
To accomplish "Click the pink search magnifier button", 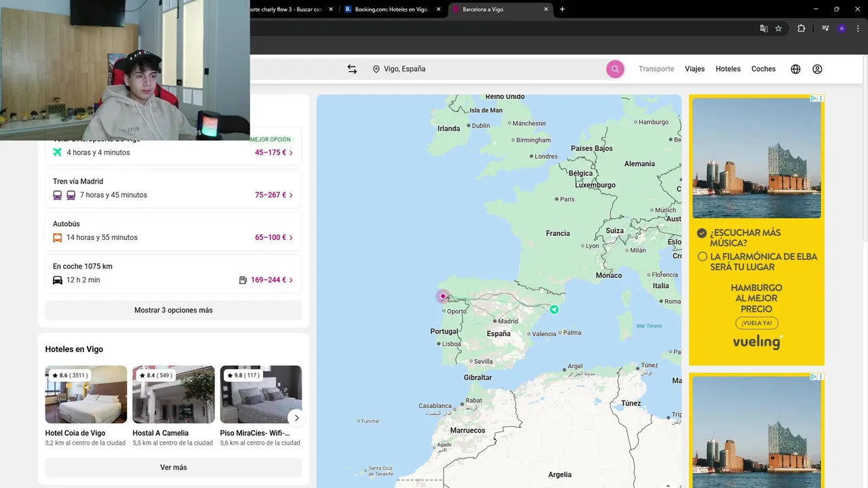I will point(615,69).
